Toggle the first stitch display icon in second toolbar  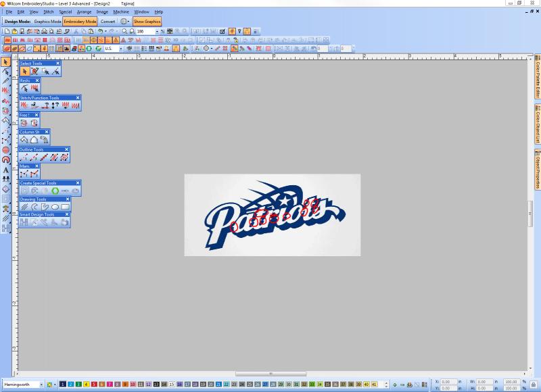coord(7,41)
